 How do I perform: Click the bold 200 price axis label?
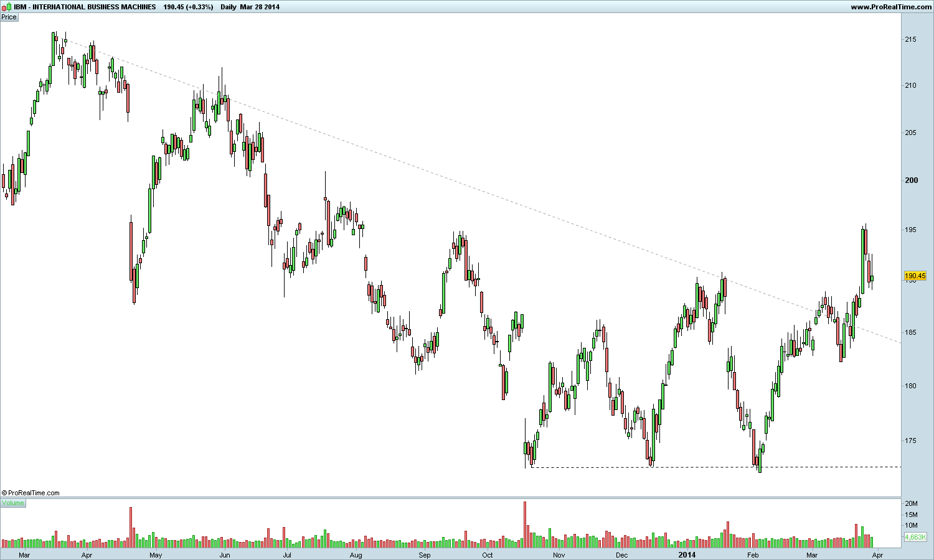[x=911, y=180]
